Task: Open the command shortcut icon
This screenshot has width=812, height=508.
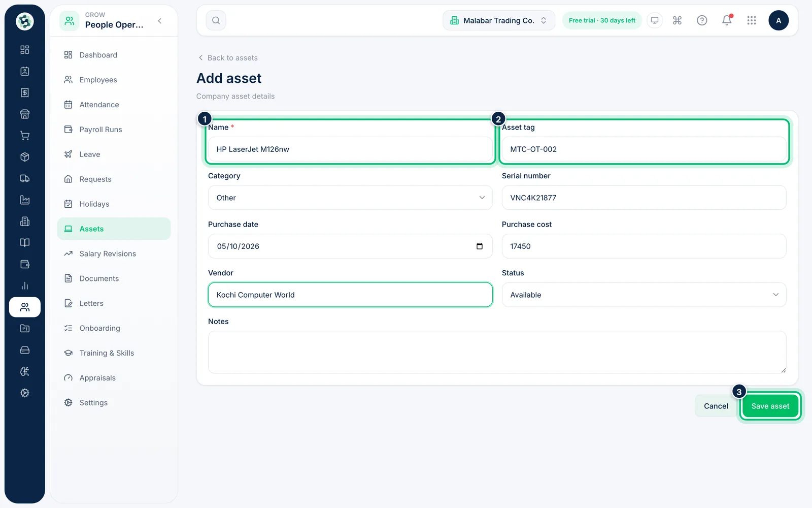Action: (x=677, y=20)
